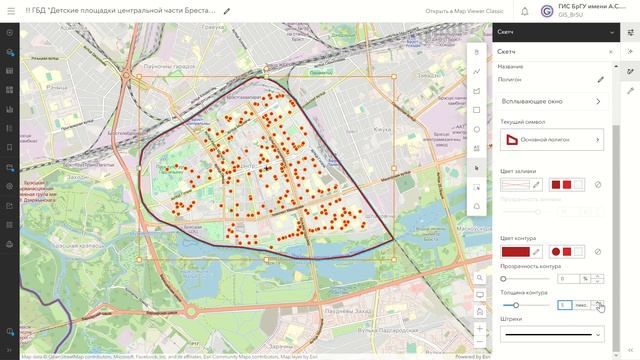The image size is (640, 360).
Task: Open the Bookmarks panel icon
Action: click(x=10, y=147)
